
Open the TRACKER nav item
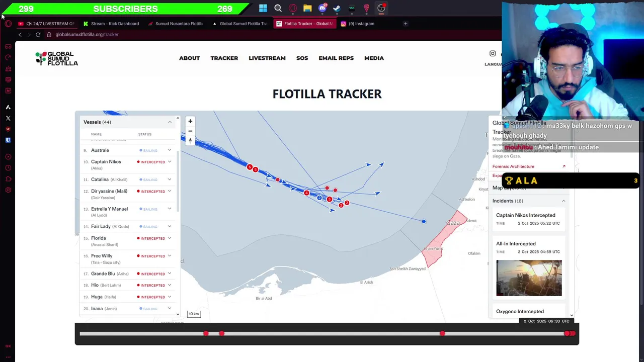(224, 58)
